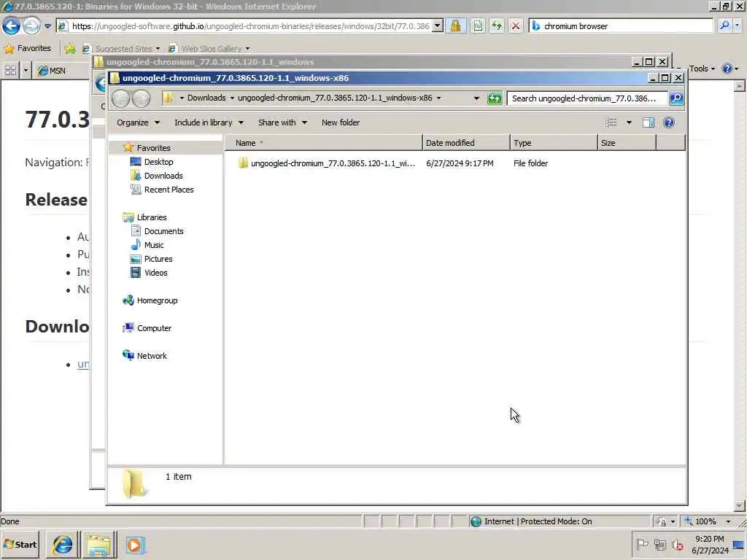Click Explorer address bar refresh icon

495,98
